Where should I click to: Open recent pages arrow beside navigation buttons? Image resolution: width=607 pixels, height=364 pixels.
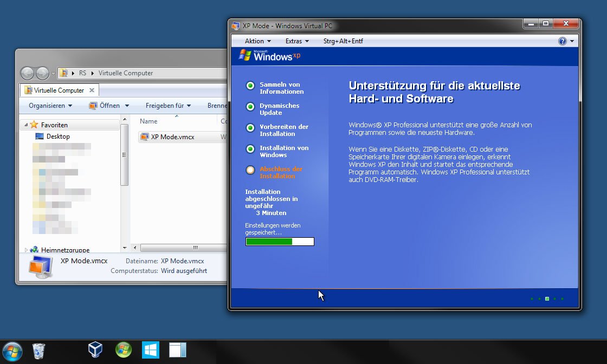click(x=54, y=73)
